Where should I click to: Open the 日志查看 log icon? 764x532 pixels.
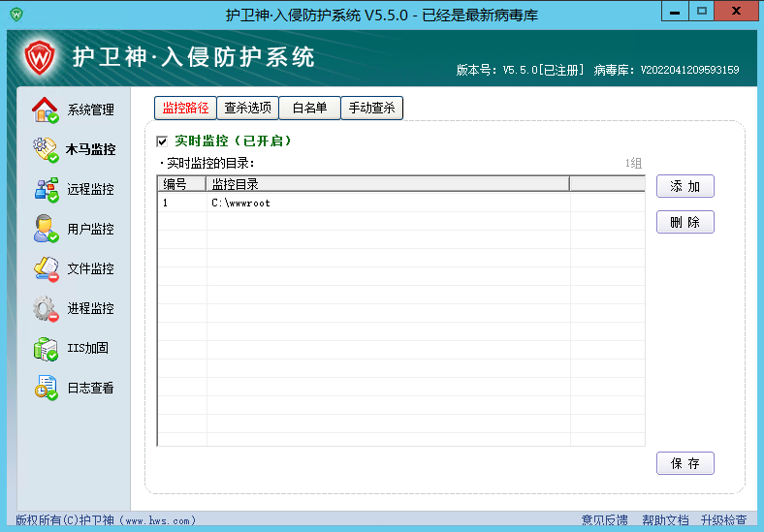pos(46,389)
